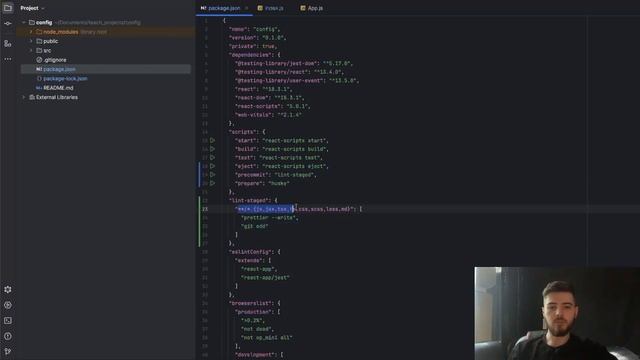
Task: Select README.md in project tree
Action: [x=58, y=88]
